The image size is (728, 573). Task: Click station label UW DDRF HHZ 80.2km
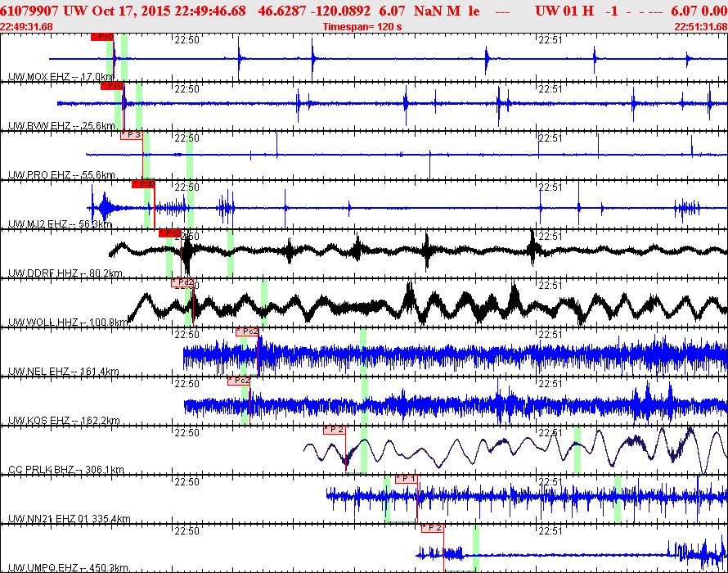[x=65, y=273]
